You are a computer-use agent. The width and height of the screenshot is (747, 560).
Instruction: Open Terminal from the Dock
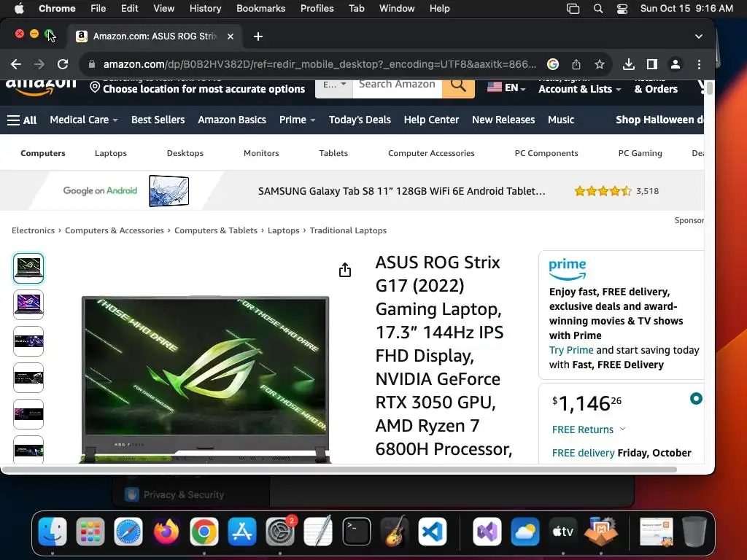(x=356, y=532)
